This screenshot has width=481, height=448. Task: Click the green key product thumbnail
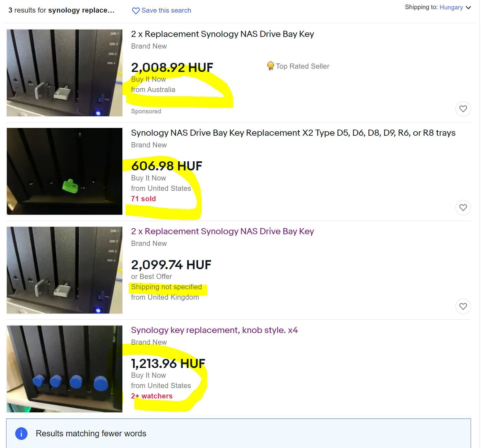coord(64,171)
